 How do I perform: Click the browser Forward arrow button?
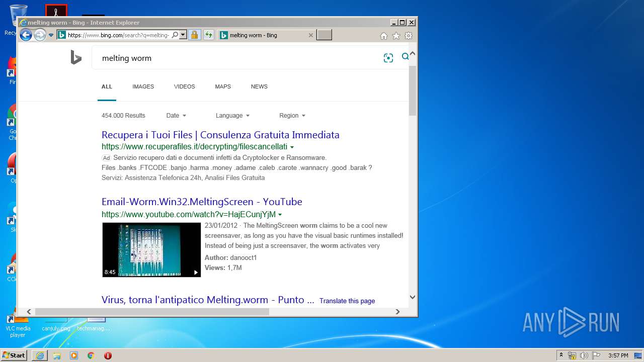point(40,35)
